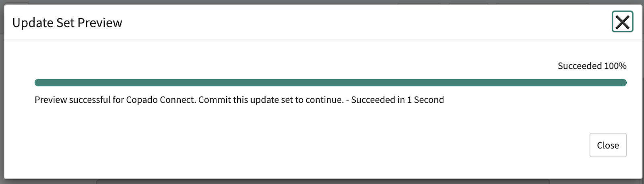Click the Close button
This screenshot has width=644, height=184.
click(x=608, y=145)
